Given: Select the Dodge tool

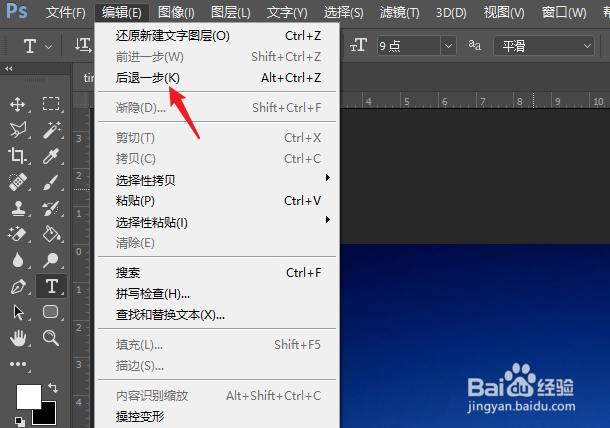Looking at the screenshot, I should point(51,260).
